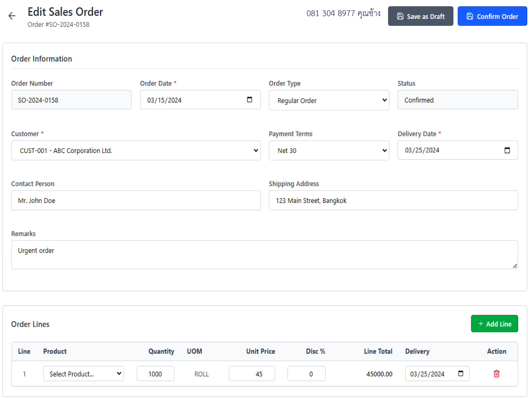Click the Remarks text area

tap(264, 255)
